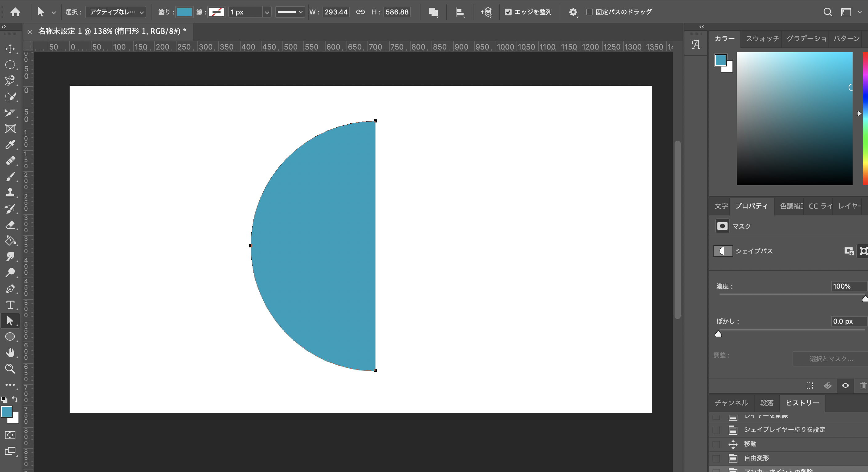This screenshot has width=868, height=472.
Task: Uncheck the エッジを整列 checkbox
Action: coord(508,12)
